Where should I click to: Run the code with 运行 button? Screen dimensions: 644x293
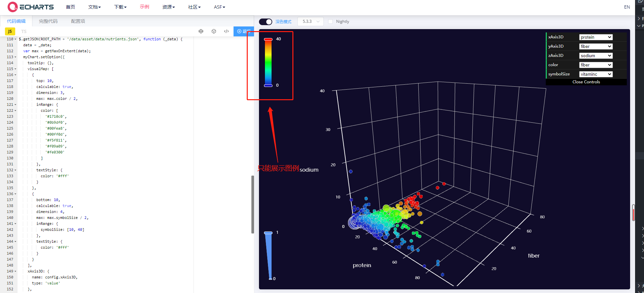(x=243, y=31)
